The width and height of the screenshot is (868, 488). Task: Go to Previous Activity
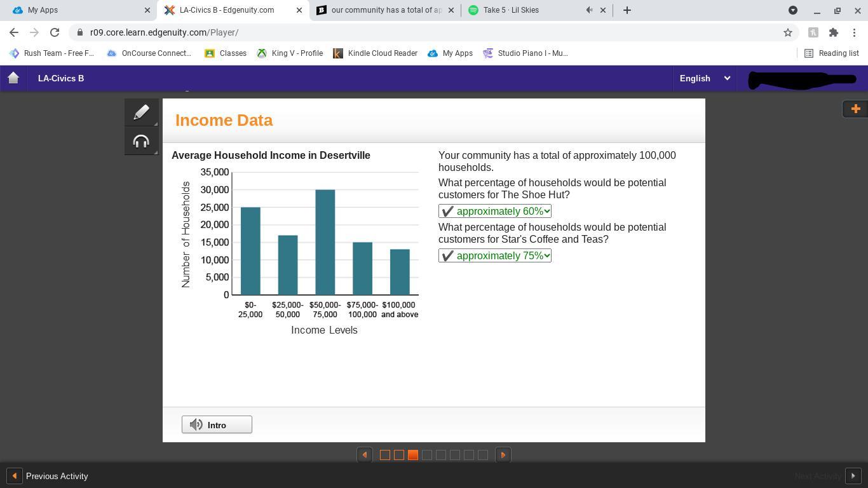click(48, 476)
